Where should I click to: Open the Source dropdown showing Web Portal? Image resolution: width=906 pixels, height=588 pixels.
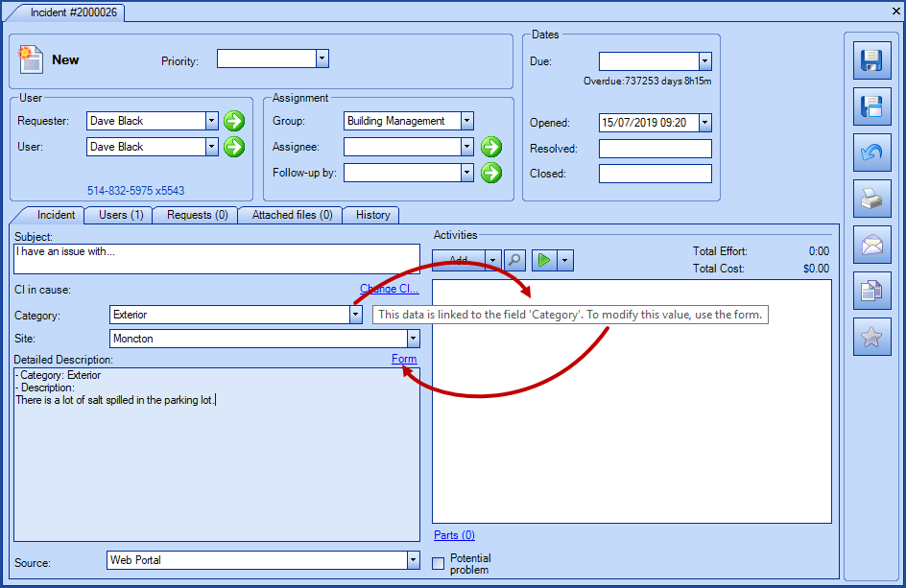coord(412,560)
